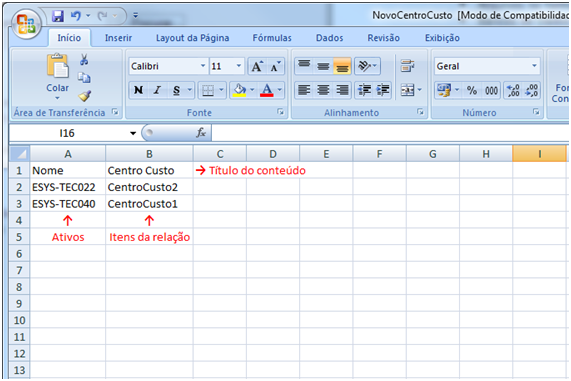Select cell containing ESYS-TEC022
Viewport: 571px width, 381px height.
click(x=68, y=187)
